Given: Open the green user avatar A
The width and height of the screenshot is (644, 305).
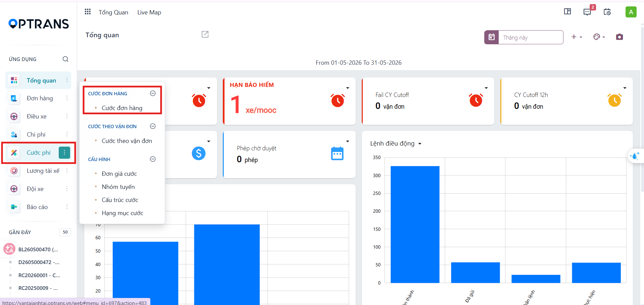Looking at the screenshot, I should (631, 12).
